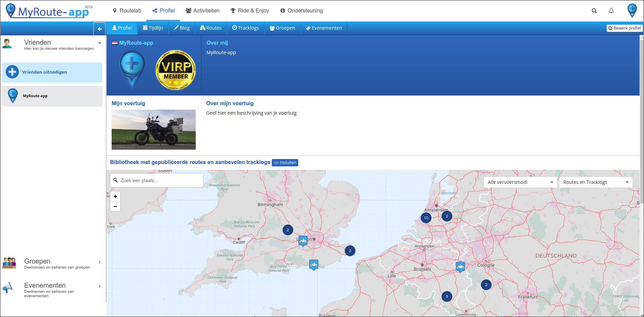This screenshot has width=644, height=317.
Task: Open Ride & Enjoy in the top menu
Action: pyautogui.click(x=250, y=11)
